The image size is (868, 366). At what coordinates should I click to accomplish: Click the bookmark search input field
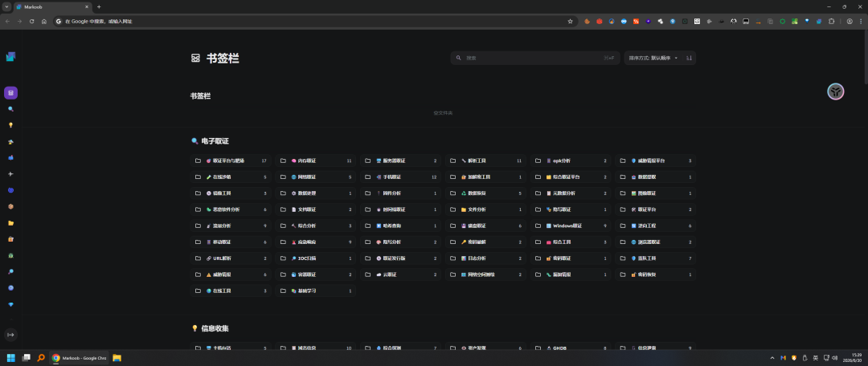point(534,58)
